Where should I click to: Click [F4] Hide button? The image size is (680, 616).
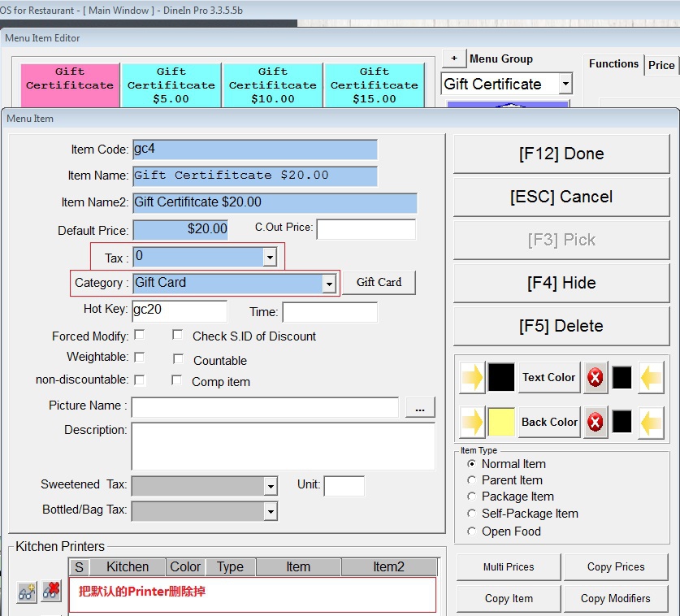click(x=561, y=283)
